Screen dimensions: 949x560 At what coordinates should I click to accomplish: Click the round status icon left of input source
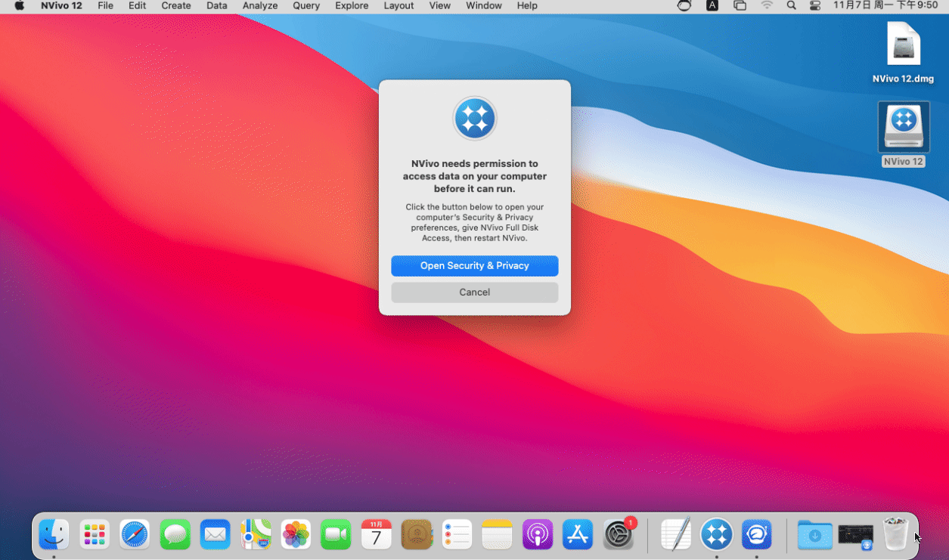click(684, 6)
